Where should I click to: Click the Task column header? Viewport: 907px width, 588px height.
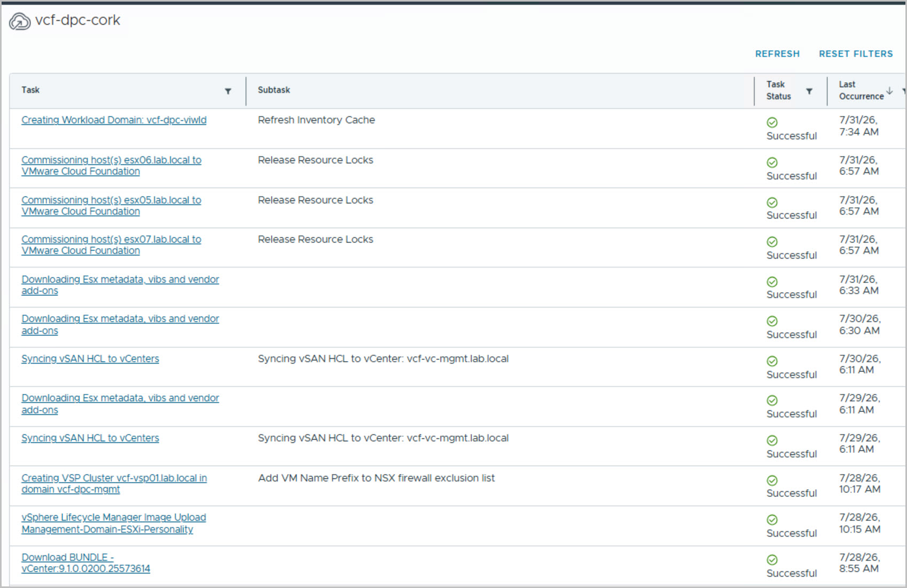point(30,90)
